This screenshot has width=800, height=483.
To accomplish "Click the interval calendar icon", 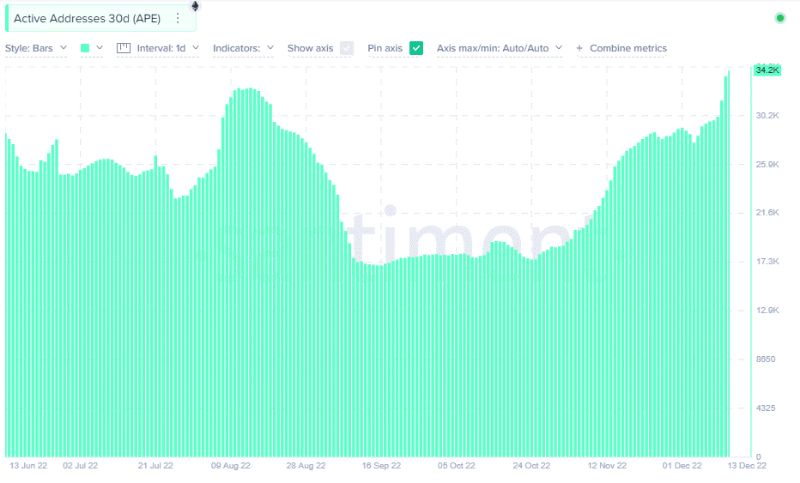I will point(123,48).
